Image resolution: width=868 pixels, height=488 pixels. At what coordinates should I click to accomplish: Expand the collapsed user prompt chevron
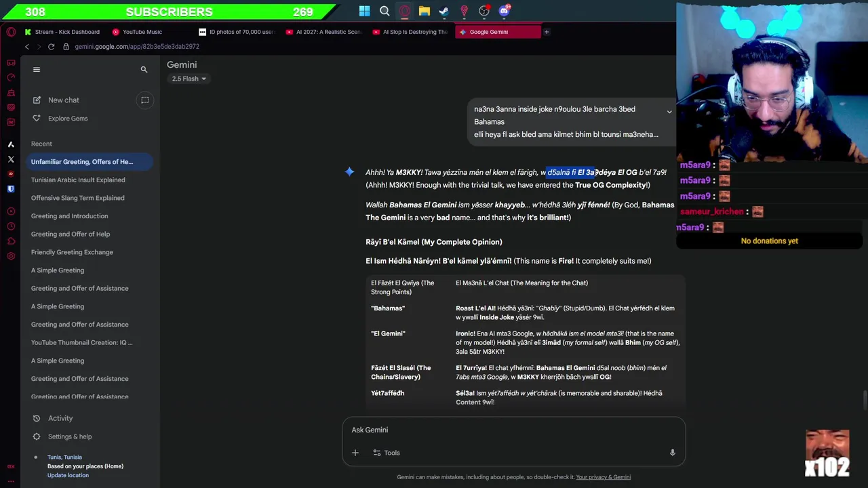pyautogui.click(x=669, y=112)
